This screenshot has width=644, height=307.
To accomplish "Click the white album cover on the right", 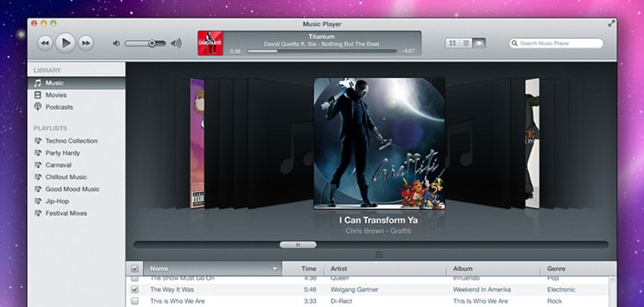I will pyautogui.click(x=533, y=143).
